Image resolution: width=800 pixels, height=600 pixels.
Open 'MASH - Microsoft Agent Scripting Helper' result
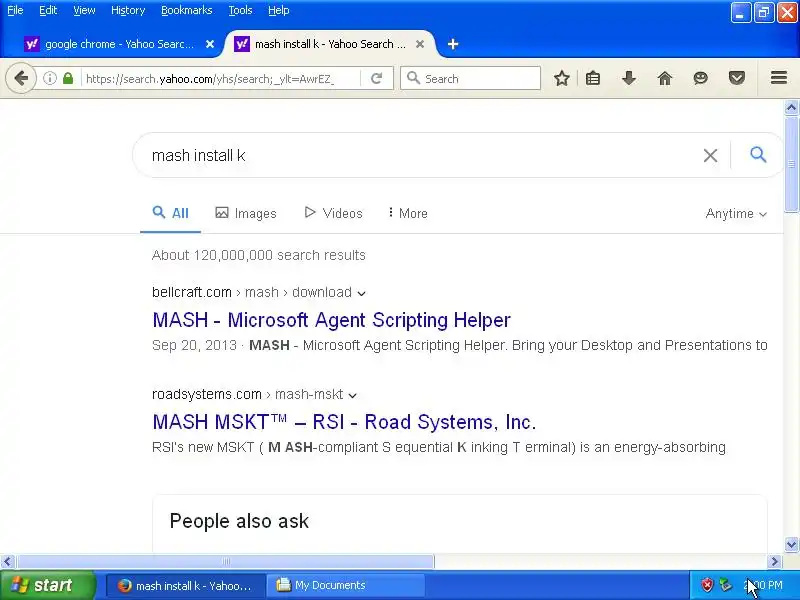(331, 320)
